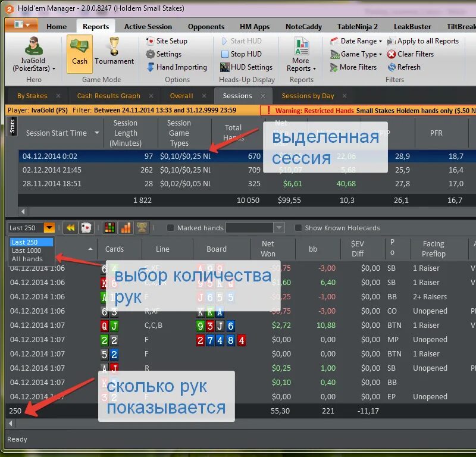Open the More Reports menu

(x=301, y=55)
